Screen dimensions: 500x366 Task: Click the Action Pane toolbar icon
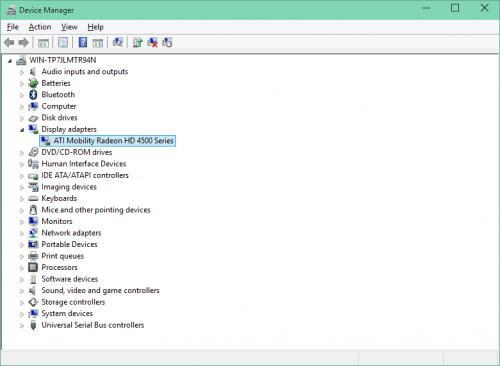pos(98,43)
